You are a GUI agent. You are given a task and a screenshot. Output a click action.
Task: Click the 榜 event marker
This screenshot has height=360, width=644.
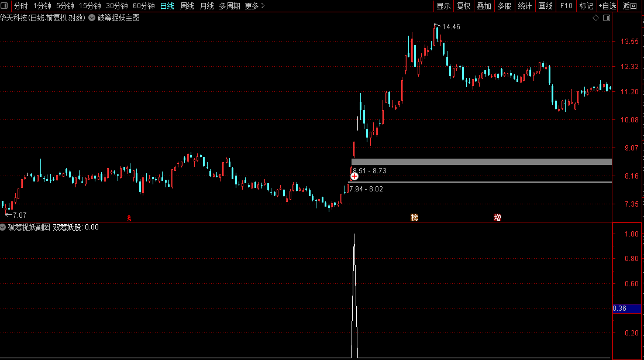click(x=414, y=217)
